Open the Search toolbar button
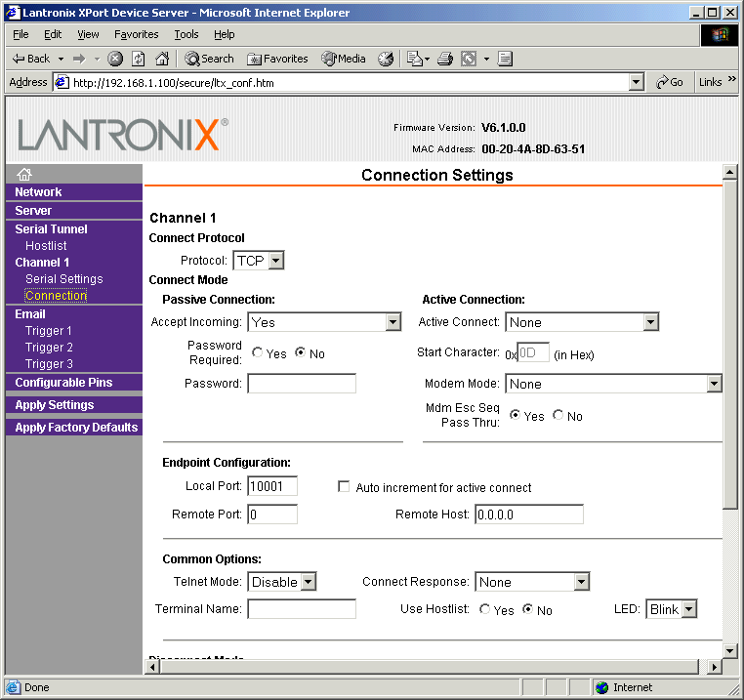 point(209,59)
